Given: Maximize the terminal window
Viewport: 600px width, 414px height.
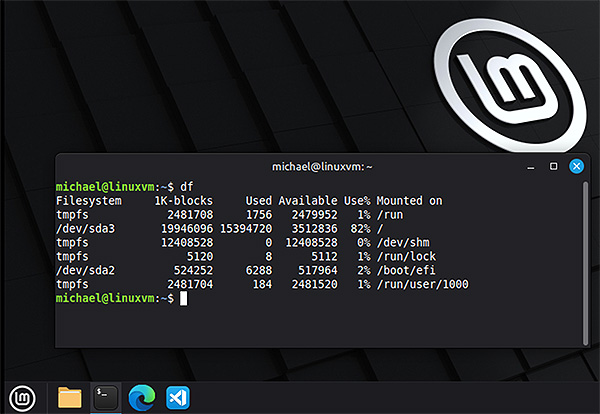Looking at the screenshot, I should point(553,166).
